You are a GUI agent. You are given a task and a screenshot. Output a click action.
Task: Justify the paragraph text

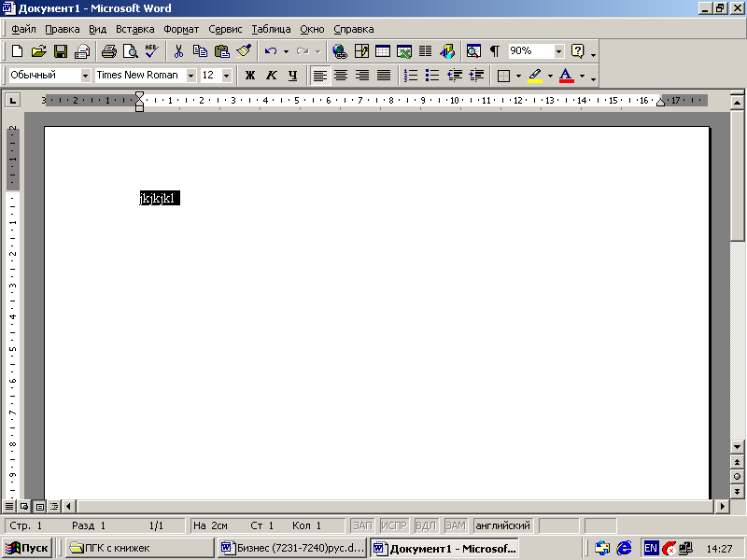click(384, 76)
